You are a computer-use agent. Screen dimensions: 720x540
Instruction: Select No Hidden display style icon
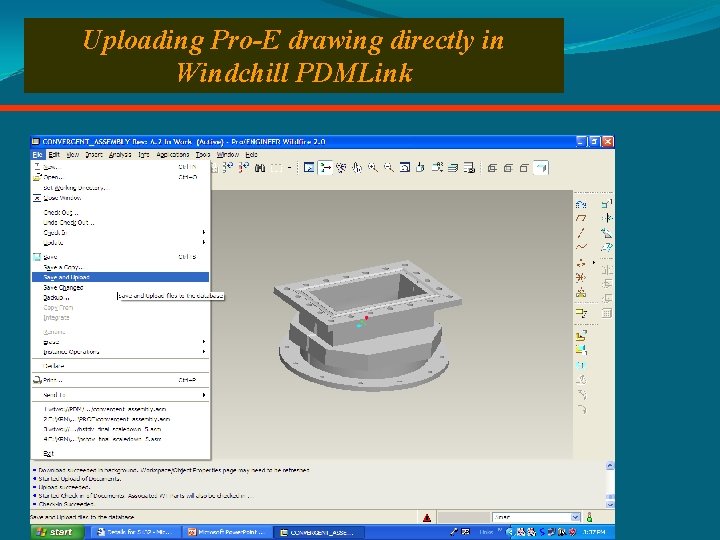524,168
